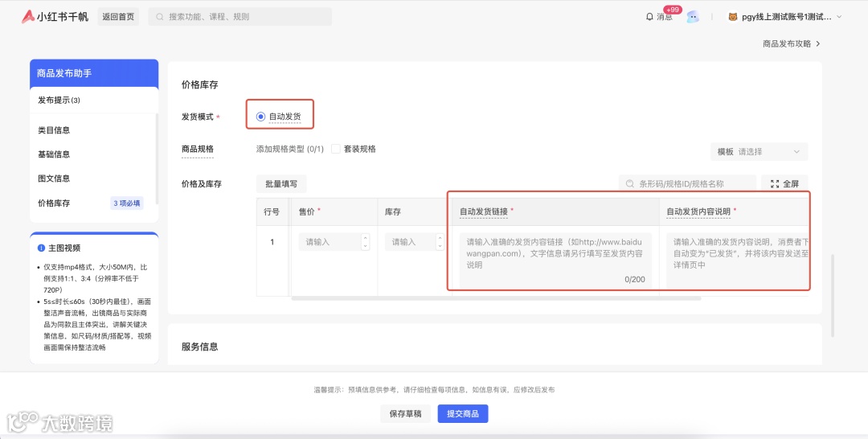Go to 价格库存 section in sidebar
The width and height of the screenshot is (868, 439).
pos(54,203)
